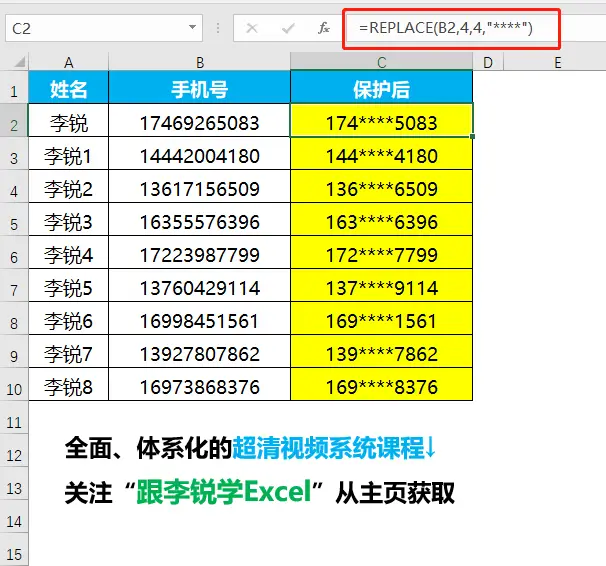Select cell containing 李锐 in row 2

coord(68,120)
